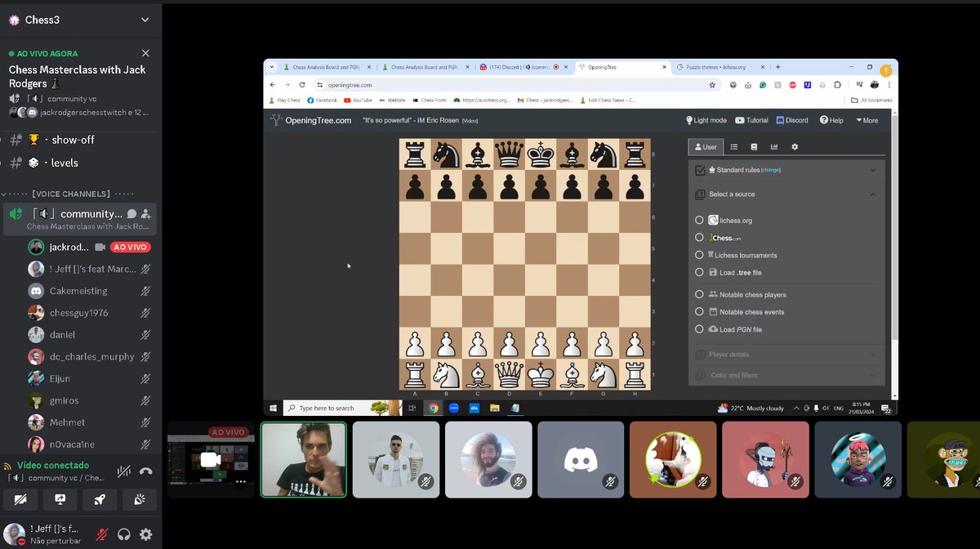Click the OpeningTree.com logo
980x549 pixels.
312,120
